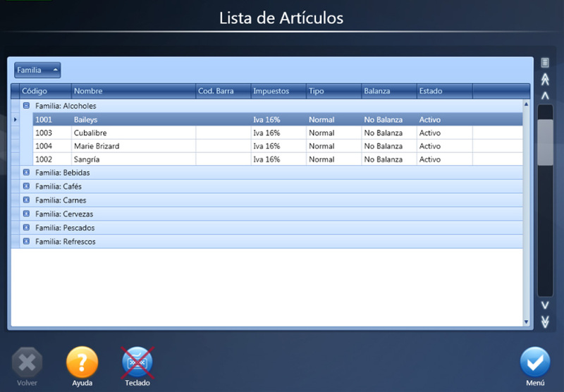Screen dimensions: 564x392
Task: Toggle the Teclado keyboard icon
Action: tap(137, 362)
